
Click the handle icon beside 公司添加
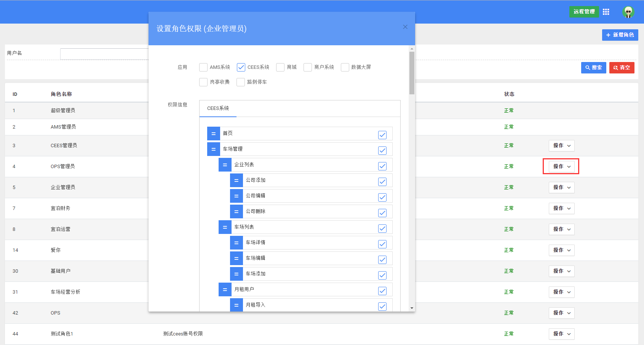(x=237, y=180)
